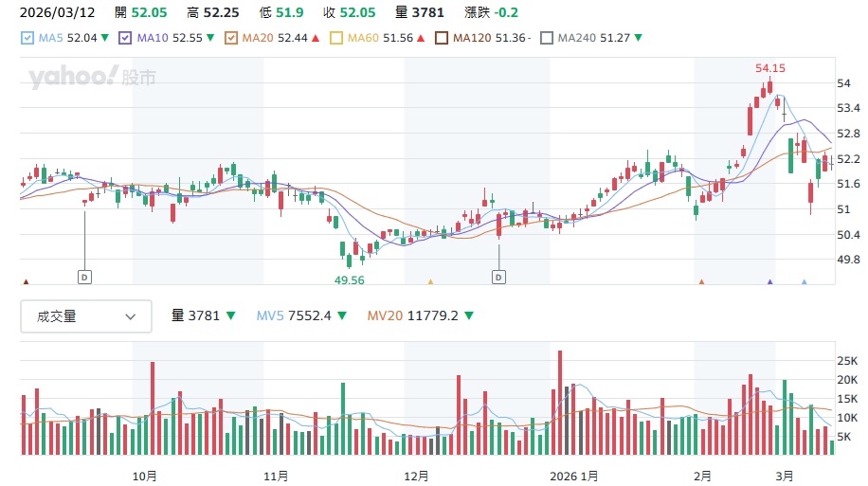
Task: Toggle off the MA20 checkbox
Action: pyautogui.click(x=230, y=38)
